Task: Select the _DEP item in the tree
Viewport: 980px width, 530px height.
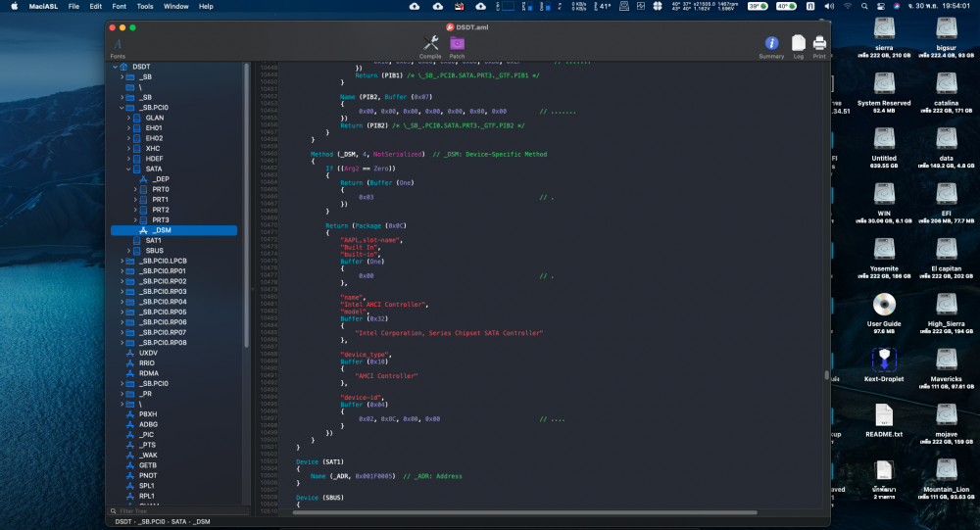Action: point(162,178)
